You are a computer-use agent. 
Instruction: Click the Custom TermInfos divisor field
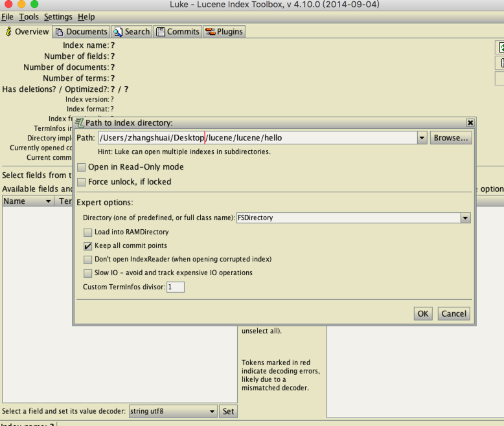pyautogui.click(x=176, y=287)
